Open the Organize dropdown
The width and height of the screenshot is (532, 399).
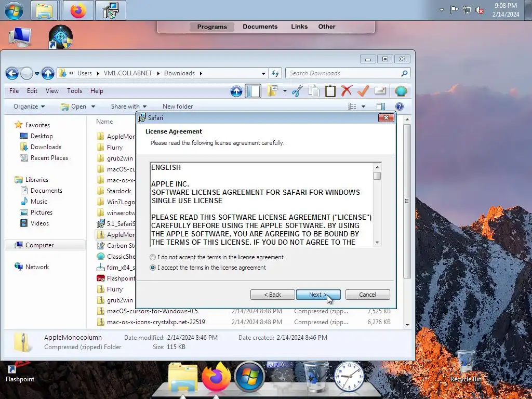(29, 107)
